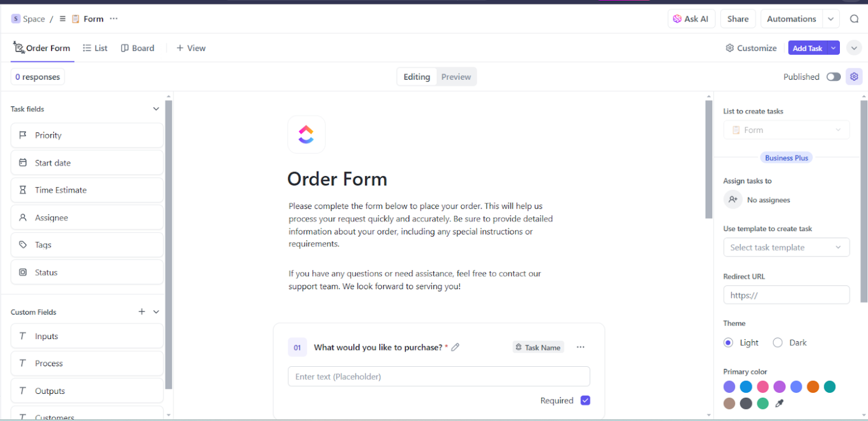The image size is (868, 421).
Task: Click the form settings gear near Published
Action: [854, 76]
